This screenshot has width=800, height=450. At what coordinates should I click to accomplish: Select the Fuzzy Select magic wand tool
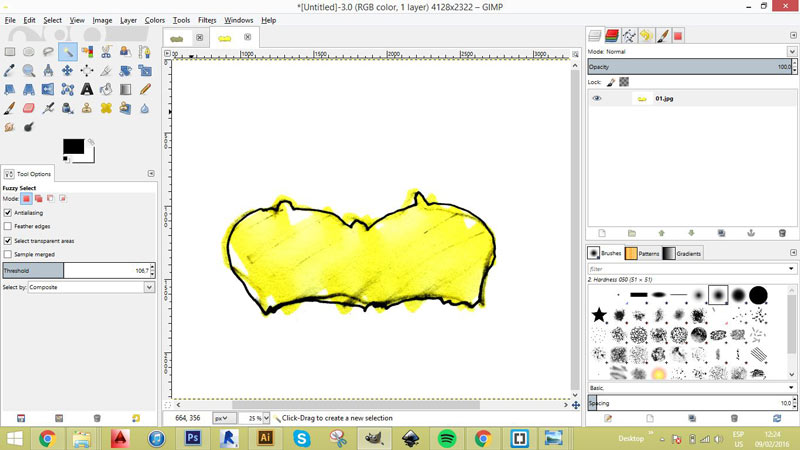[x=67, y=52]
